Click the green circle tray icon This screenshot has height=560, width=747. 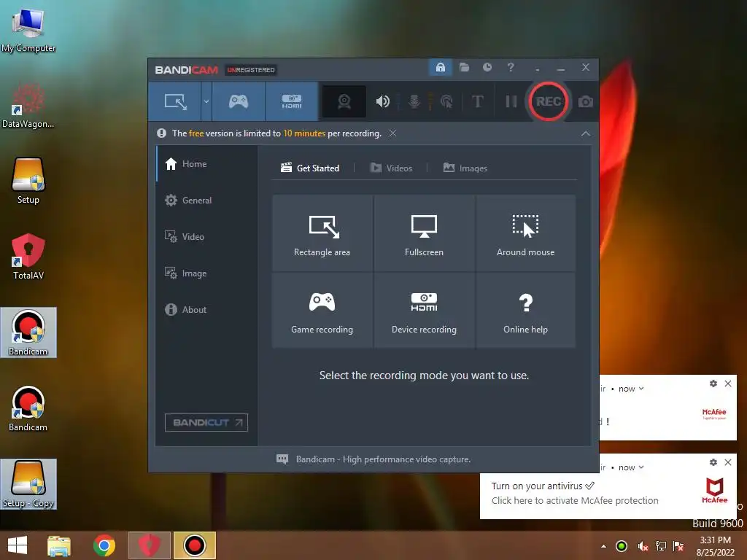(622, 545)
